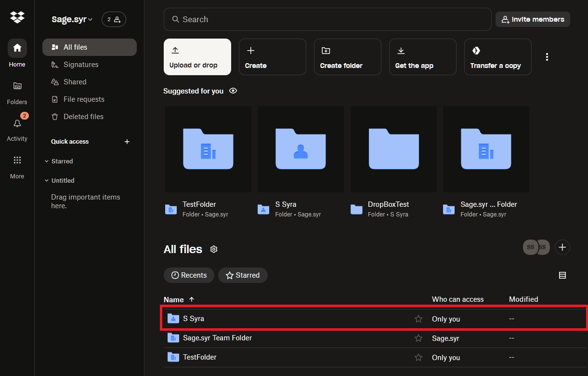The width and height of the screenshot is (588, 376).
Task: Click the Who can access column header
Action: (458, 299)
